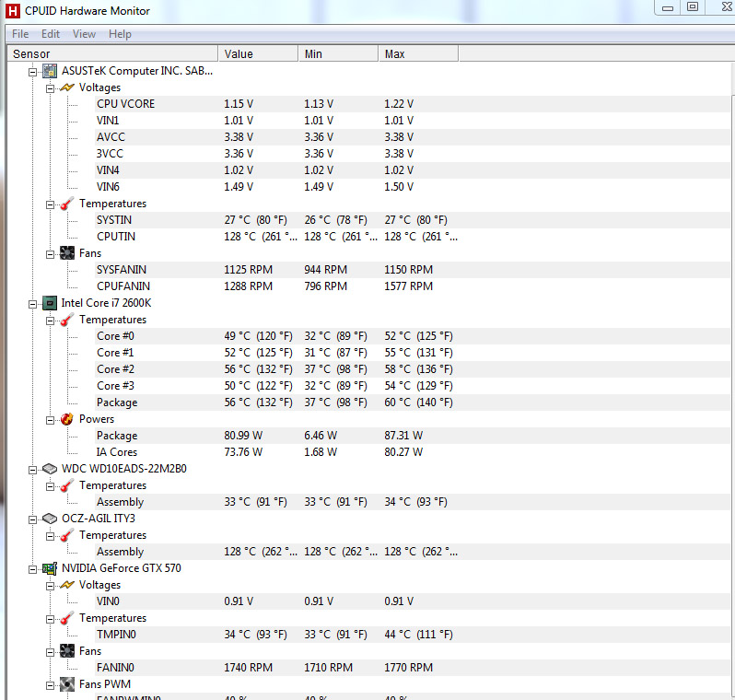The width and height of the screenshot is (735, 700).
Task: Open the Help menu
Action: point(120,34)
